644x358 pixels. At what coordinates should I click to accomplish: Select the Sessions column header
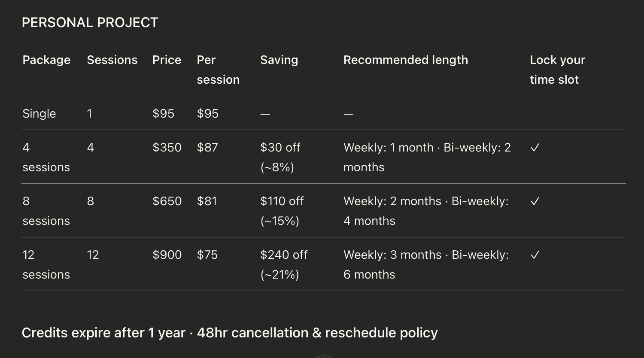click(x=112, y=60)
